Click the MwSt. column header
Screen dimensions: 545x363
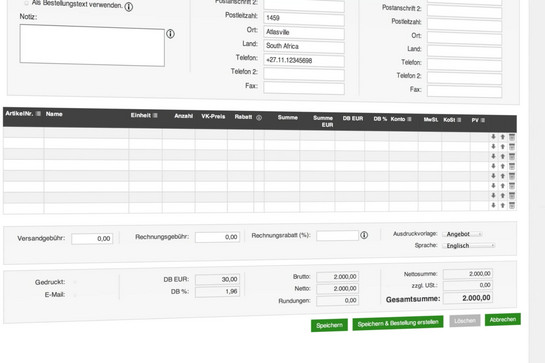(431, 120)
